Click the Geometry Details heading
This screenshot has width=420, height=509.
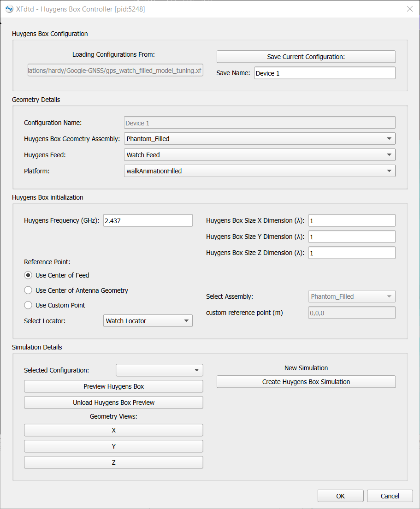point(36,100)
